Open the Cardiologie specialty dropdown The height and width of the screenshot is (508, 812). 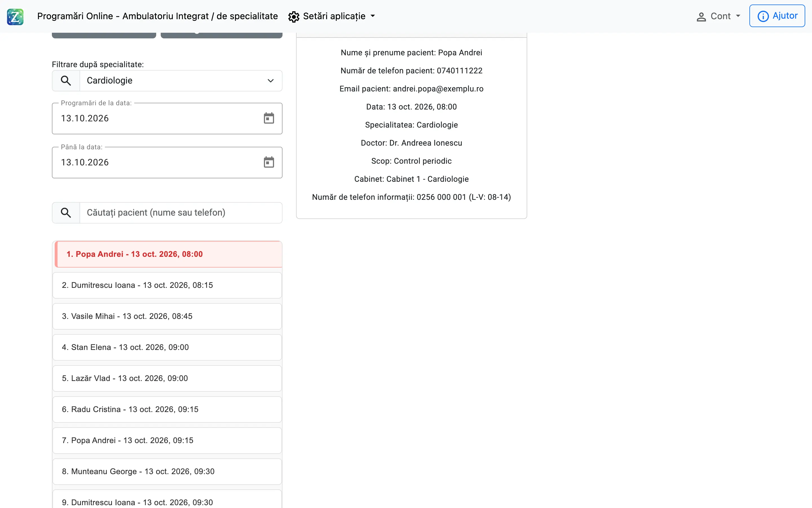point(181,81)
